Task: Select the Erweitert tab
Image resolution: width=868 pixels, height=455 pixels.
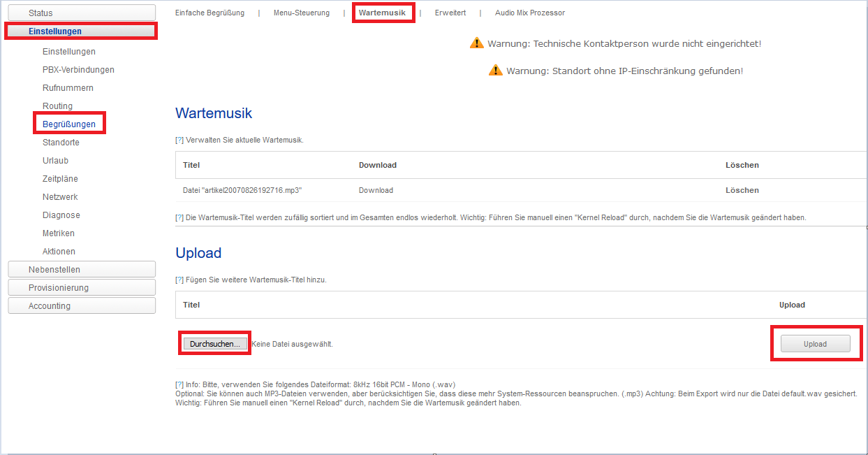Action: (x=450, y=13)
